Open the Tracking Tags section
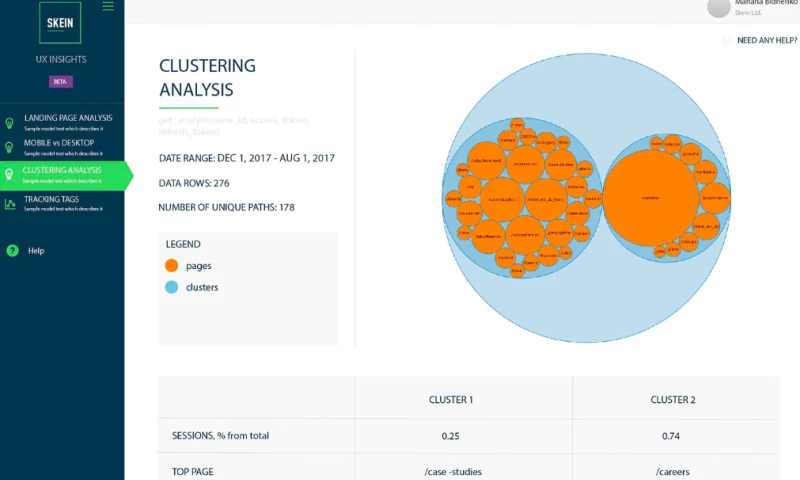800x480 pixels. 52,200
